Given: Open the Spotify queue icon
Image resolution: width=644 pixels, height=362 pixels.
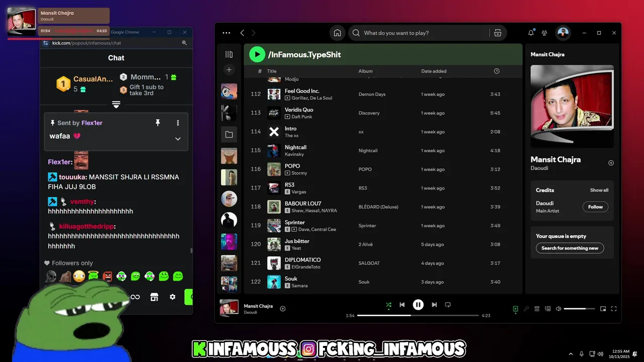Looking at the screenshot, I should (537, 309).
